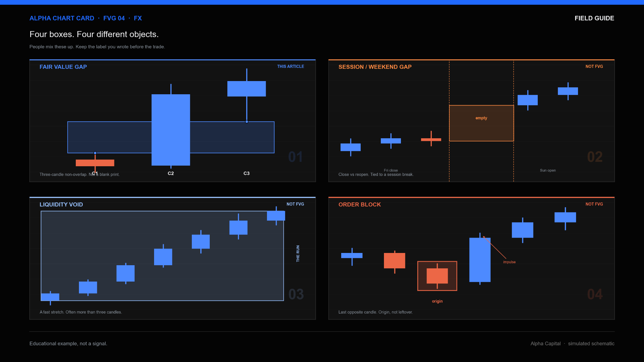Click the "C3" candle label
The height and width of the screenshot is (362, 644).
(247, 173)
